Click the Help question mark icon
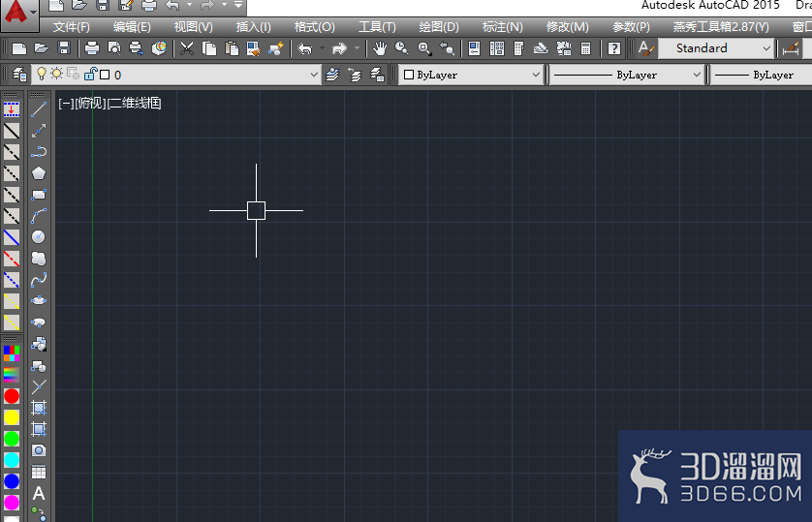The height and width of the screenshot is (522, 812). [x=613, y=47]
